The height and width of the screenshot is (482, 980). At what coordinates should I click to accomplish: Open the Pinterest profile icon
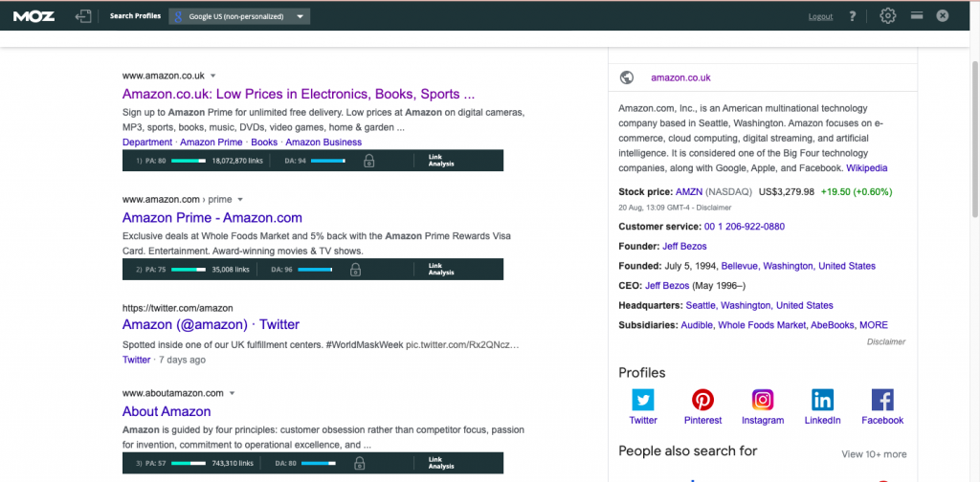point(702,400)
